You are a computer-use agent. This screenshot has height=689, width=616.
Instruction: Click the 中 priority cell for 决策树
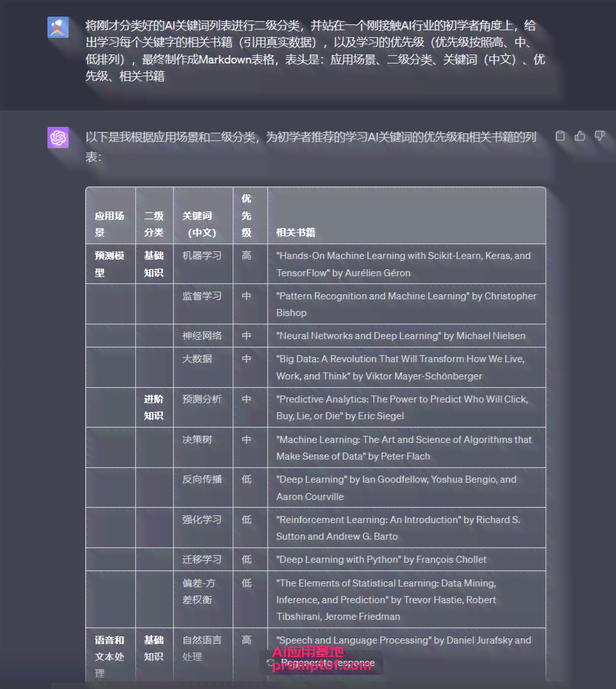(250, 448)
